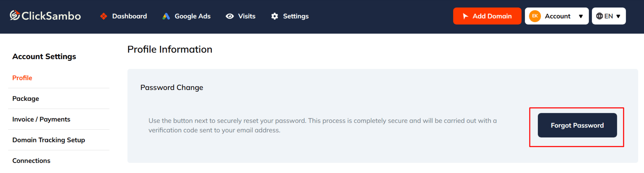Click the Settings gear icon
Screen dimensions: 644x173
275,16
